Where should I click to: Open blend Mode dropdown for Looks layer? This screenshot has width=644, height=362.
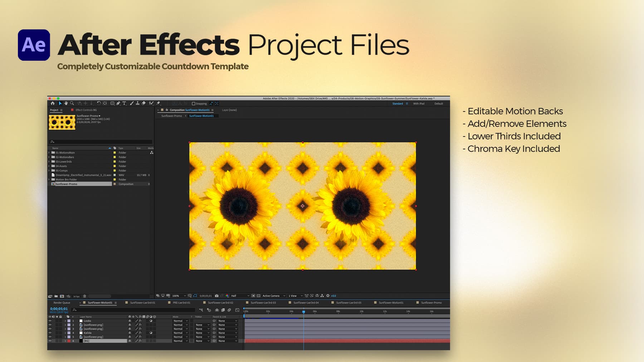[180, 321]
